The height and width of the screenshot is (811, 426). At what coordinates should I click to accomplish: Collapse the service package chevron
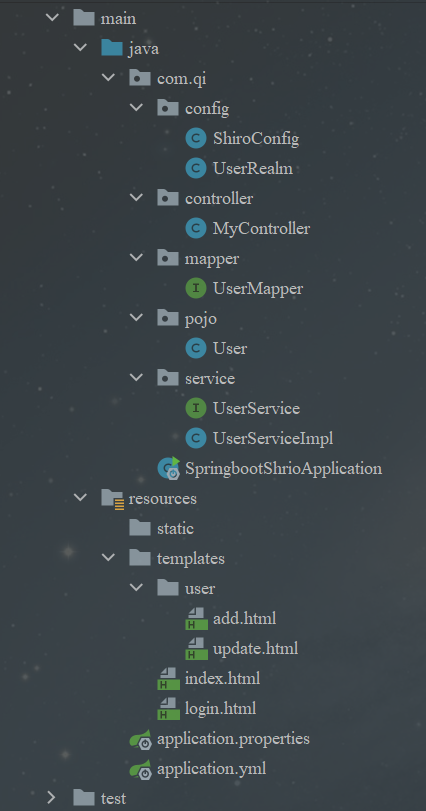[x=136, y=378]
